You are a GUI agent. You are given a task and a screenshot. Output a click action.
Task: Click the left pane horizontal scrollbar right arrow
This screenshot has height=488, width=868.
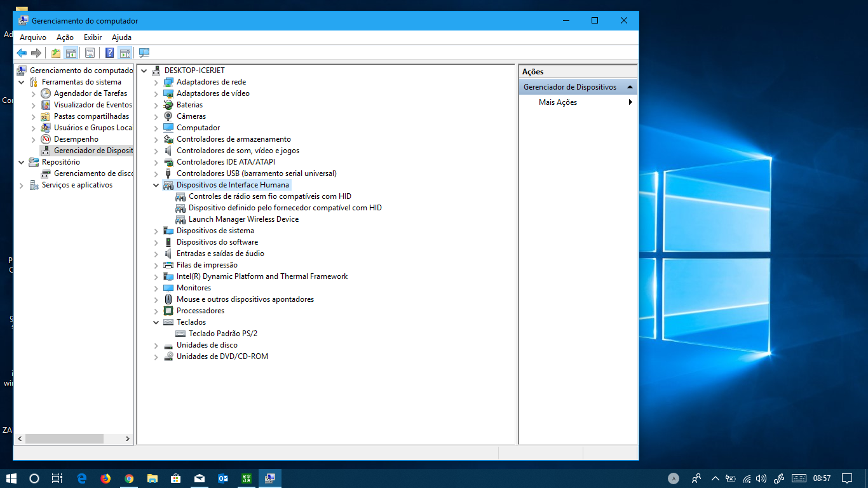pyautogui.click(x=126, y=438)
